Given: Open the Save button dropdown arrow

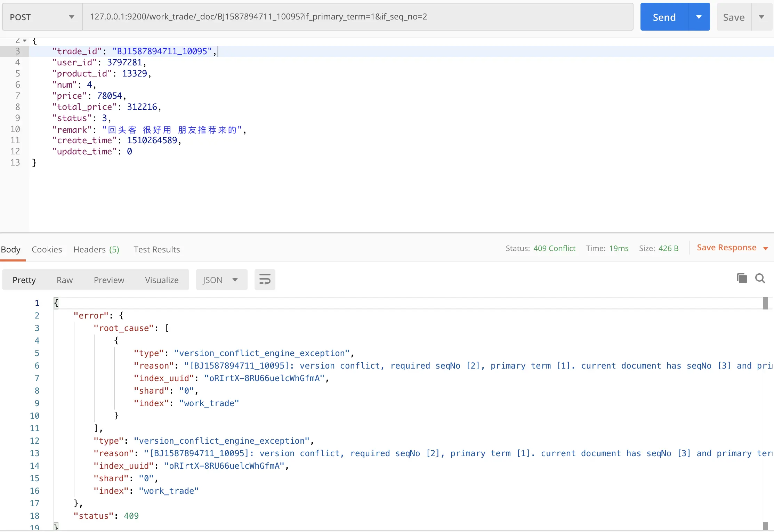Looking at the screenshot, I should click(761, 17).
